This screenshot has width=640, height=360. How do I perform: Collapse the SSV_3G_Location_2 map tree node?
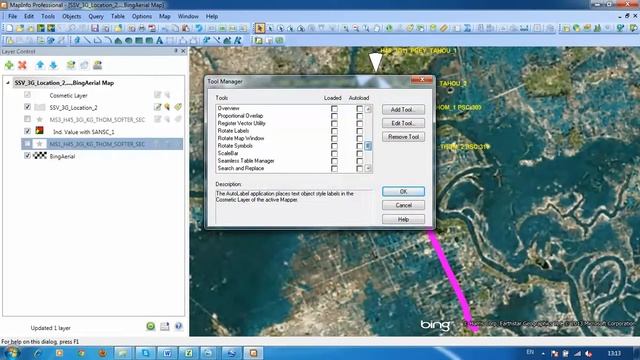click(8, 83)
